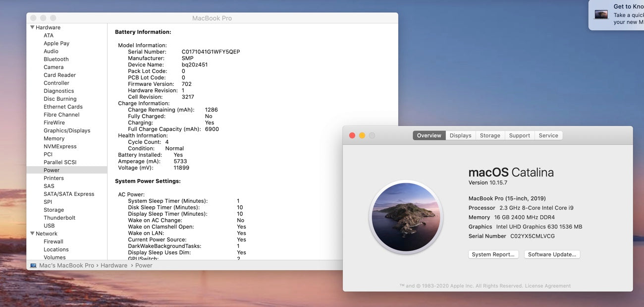Click the System Report button

coord(493,254)
